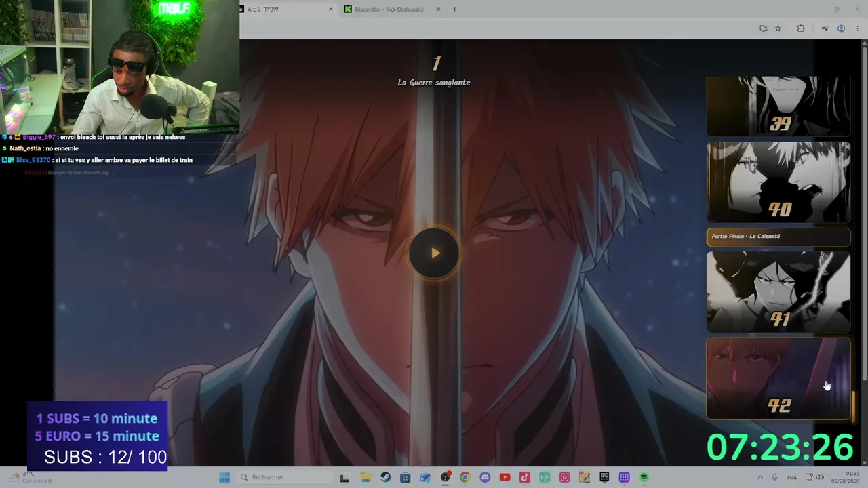Click Nath_estla username in chat overlay
Image resolution: width=868 pixels, height=488 pixels.
pos(24,148)
